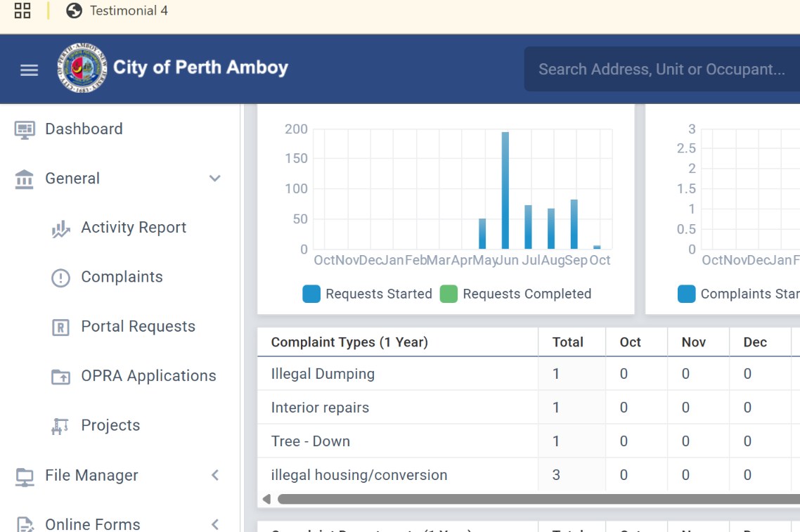This screenshot has width=800, height=532.
Task: Select File Manager in the sidebar
Action: (91, 475)
